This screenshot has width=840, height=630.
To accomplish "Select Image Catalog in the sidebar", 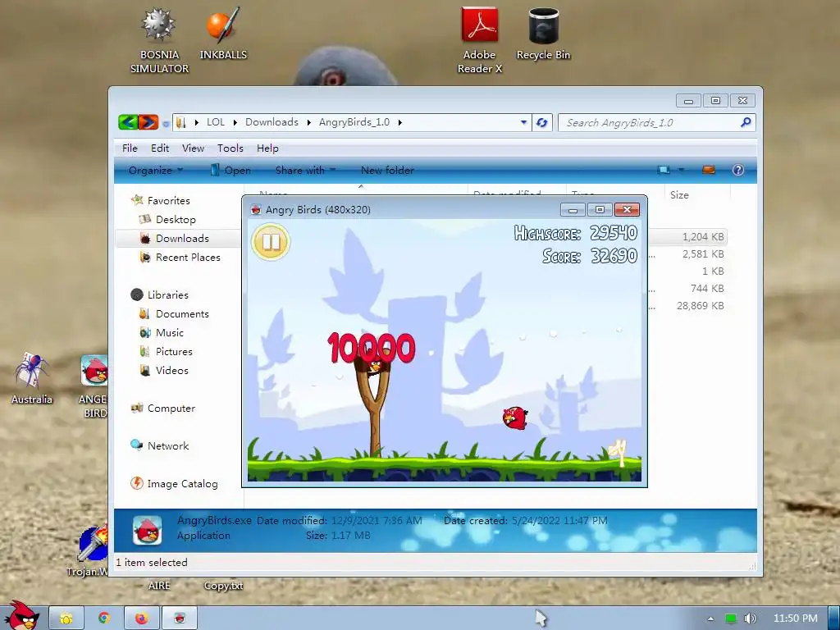I will pyautogui.click(x=182, y=484).
